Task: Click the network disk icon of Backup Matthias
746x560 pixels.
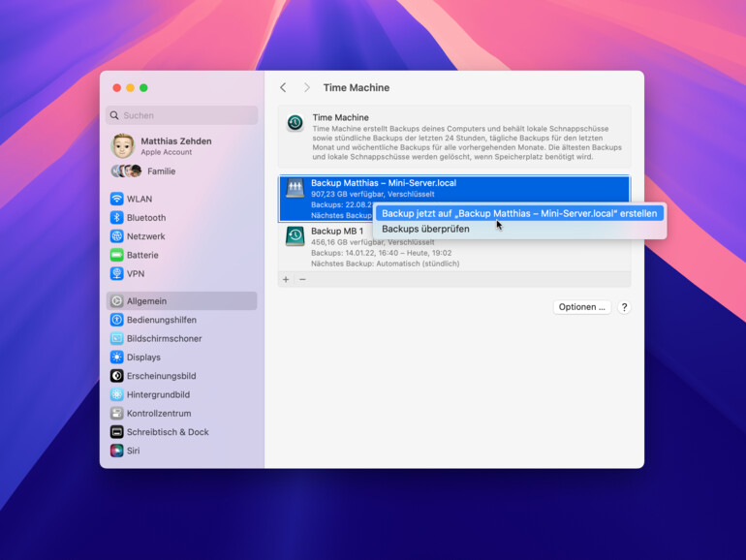Action: pyautogui.click(x=295, y=188)
